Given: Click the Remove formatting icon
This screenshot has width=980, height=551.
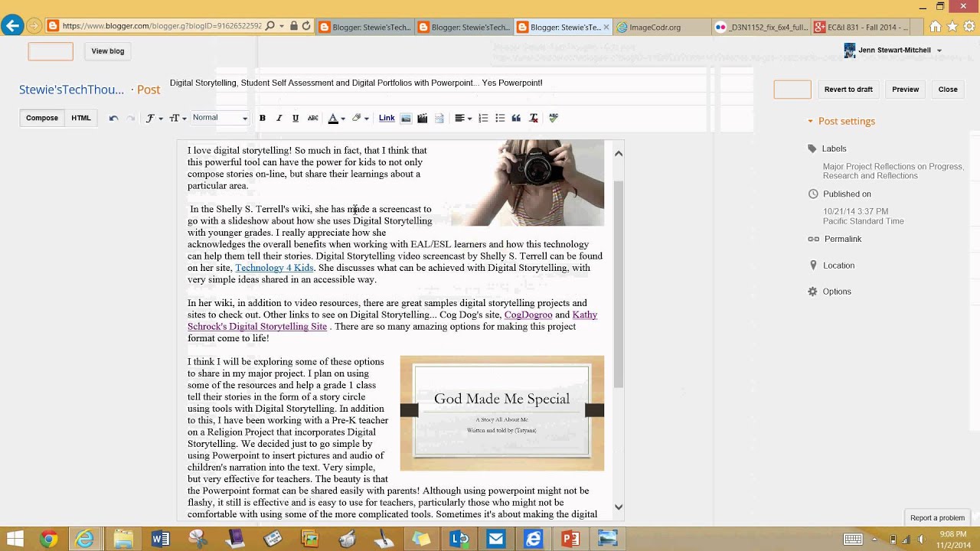Looking at the screenshot, I should [x=534, y=118].
